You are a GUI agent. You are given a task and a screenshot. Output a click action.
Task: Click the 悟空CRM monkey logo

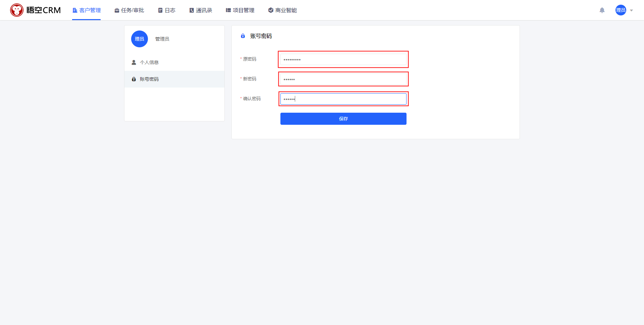(17, 10)
